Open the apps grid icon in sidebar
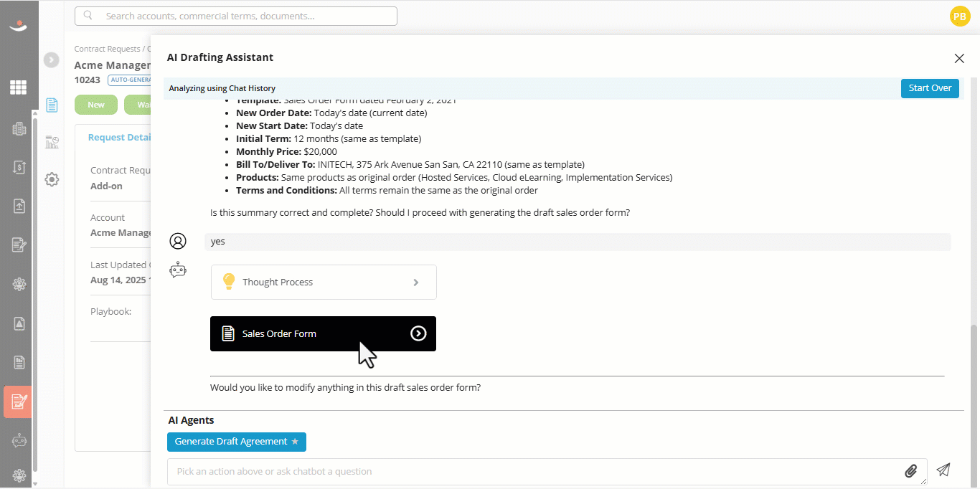Screen dimensions: 980x489 click(18, 87)
